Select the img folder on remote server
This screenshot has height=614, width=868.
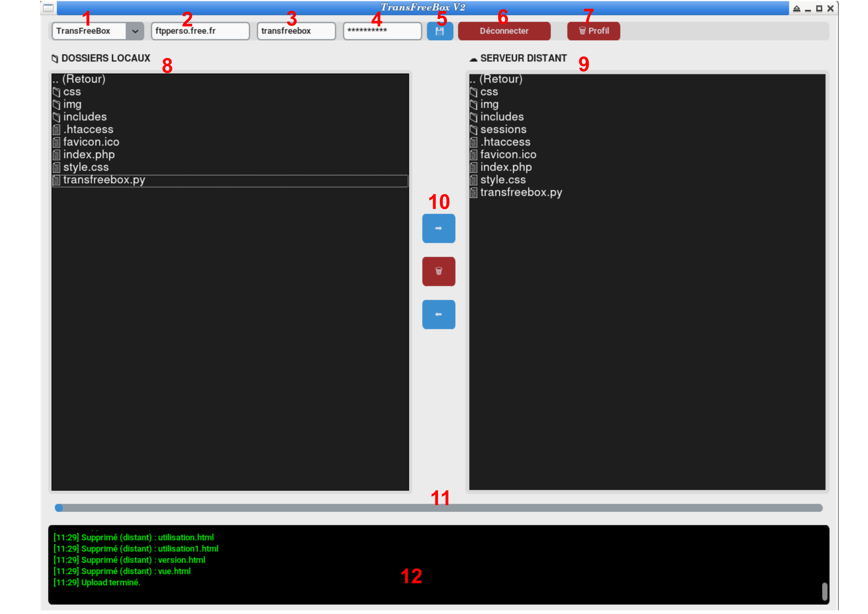[647, 104]
